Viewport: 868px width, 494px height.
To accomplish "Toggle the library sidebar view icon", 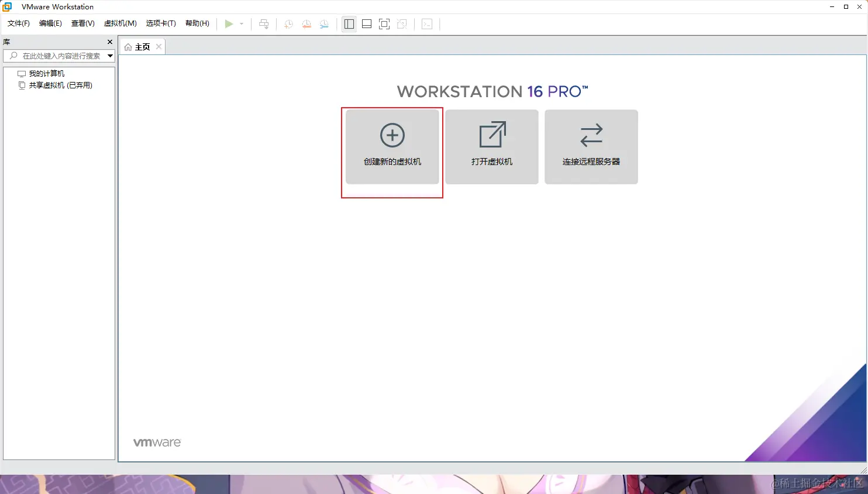I will click(349, 24).
